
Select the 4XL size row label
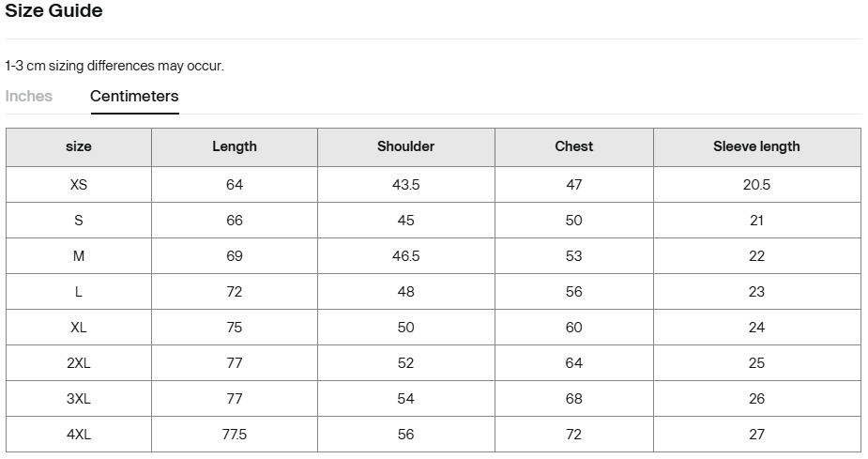(x=79, y=435)
